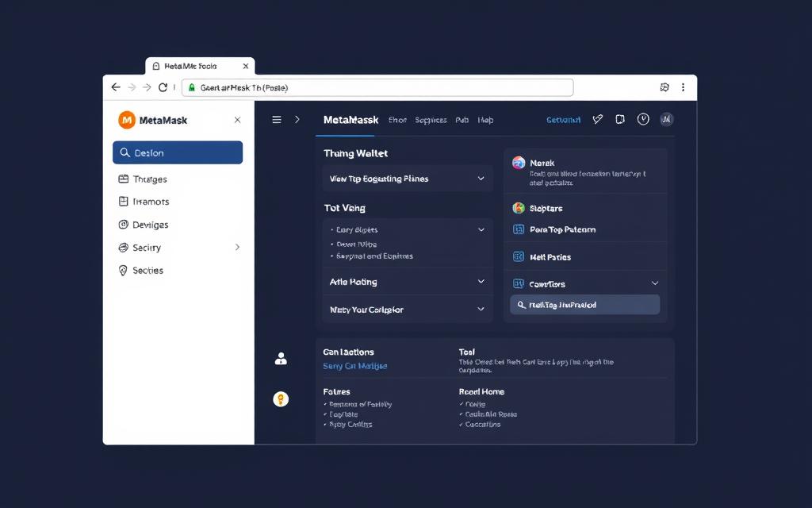This screenshot has height=508, width=812.
Task: Click the Seygnat and Eopirres list item
Action: 374,256
